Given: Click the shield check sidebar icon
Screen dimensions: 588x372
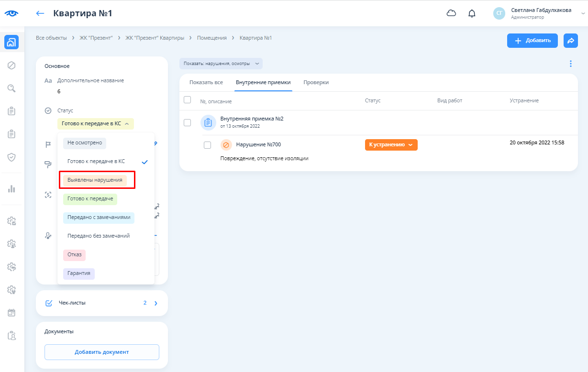Looking at the screenshot, I should 12,157.
